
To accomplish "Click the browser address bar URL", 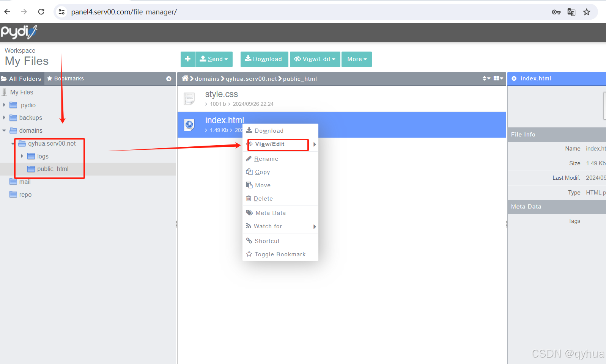I will point(124,12).
